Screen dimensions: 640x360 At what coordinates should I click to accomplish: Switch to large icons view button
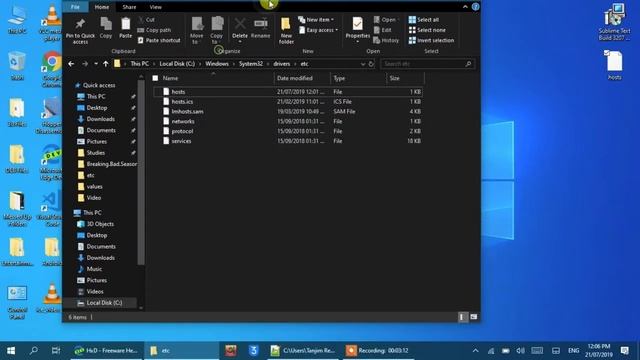(473, 317)
